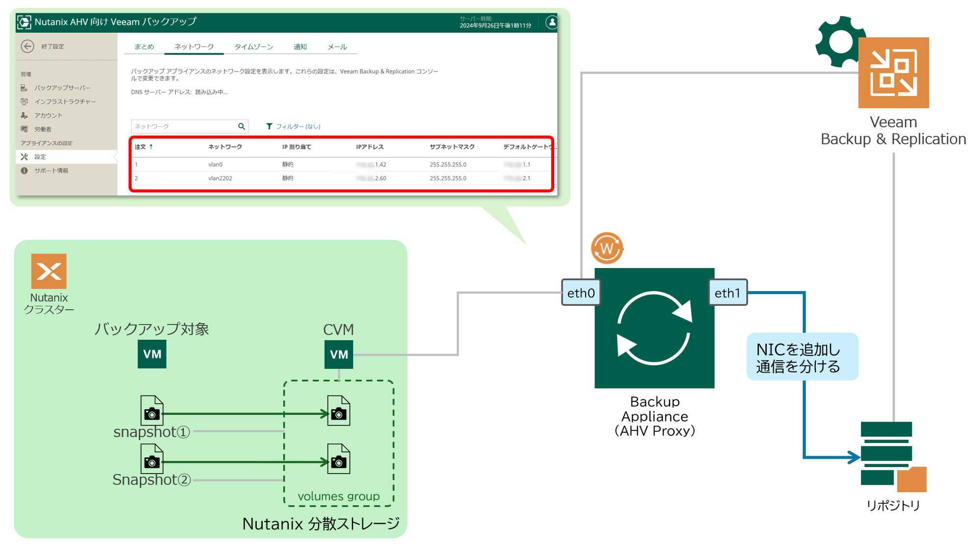Focus the ネットワーク search field
The width and height of the screenshot is (980, 550).
pyautogui.click(x=190, y=126)
